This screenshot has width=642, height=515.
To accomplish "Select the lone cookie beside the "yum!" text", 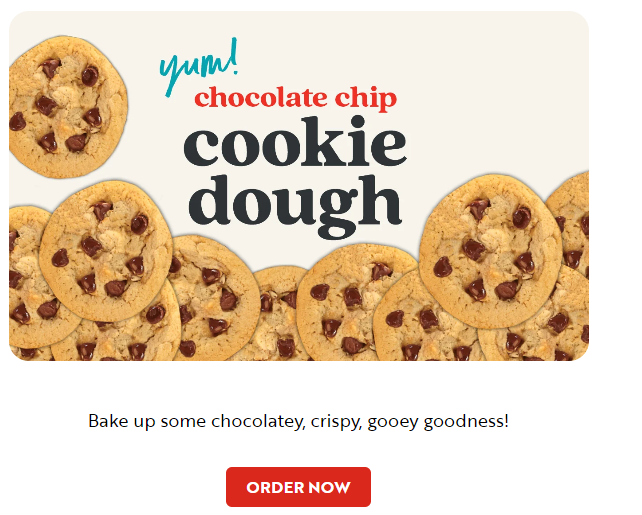I will [68, 107].
